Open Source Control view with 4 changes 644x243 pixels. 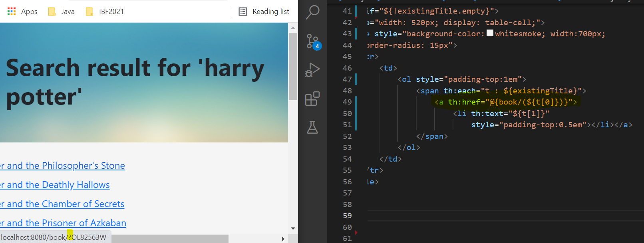[x=313, y=41]
